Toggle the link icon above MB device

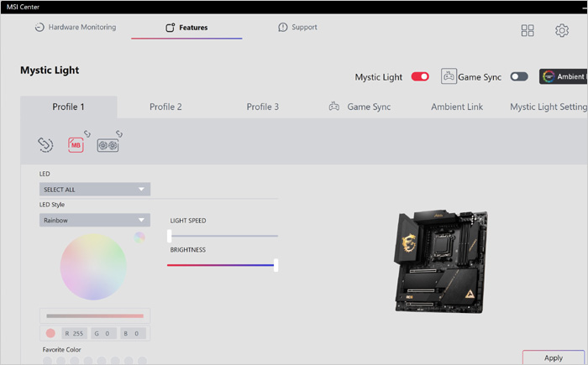[x=87, y=133]
